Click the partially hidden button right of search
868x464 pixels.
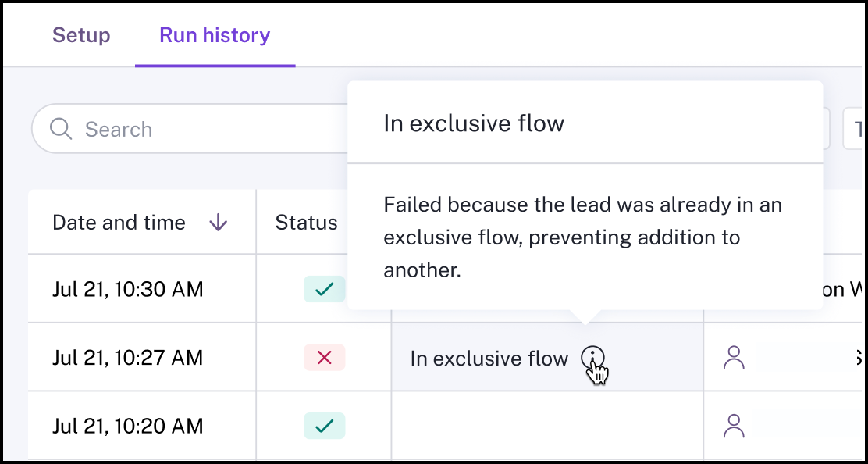coord(855,129)
